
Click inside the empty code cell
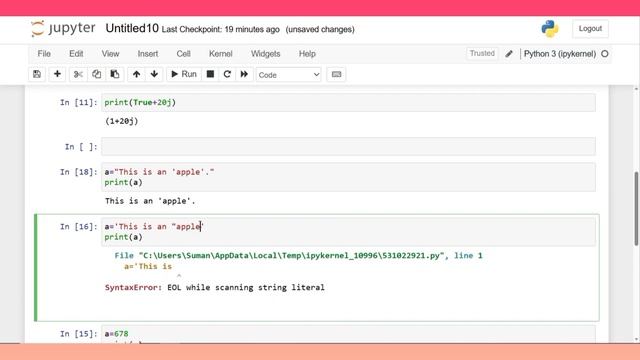coord(348,147)
